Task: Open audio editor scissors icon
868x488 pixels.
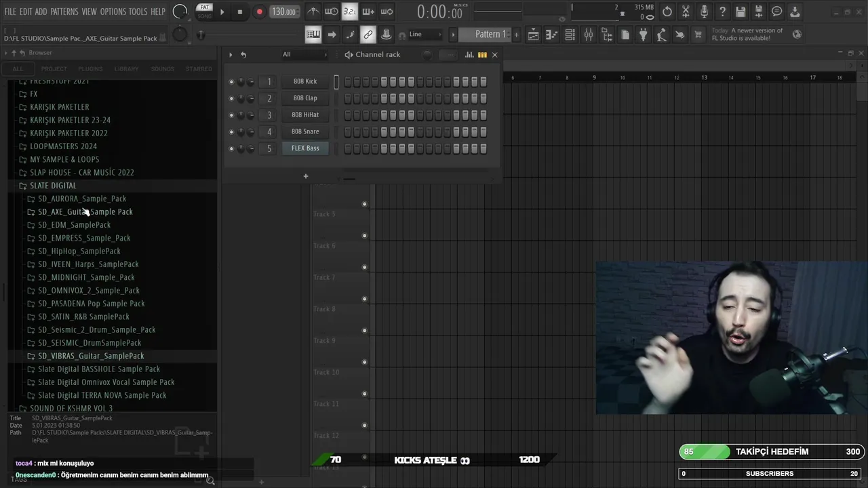Action: pyautogui.click(x=686, y=12)
